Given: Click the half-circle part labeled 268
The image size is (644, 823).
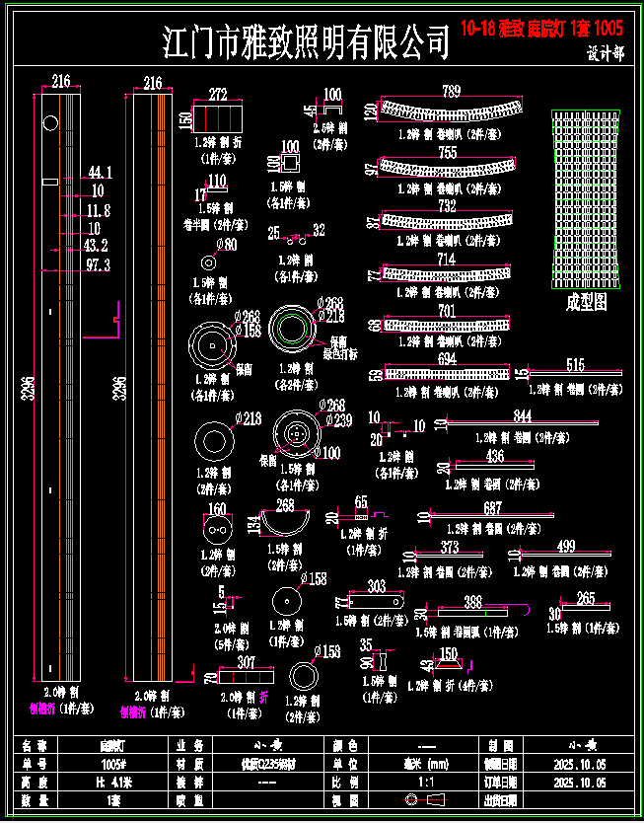Looking at the screenshot, I should pyautogui.click(x=286, y=528).
